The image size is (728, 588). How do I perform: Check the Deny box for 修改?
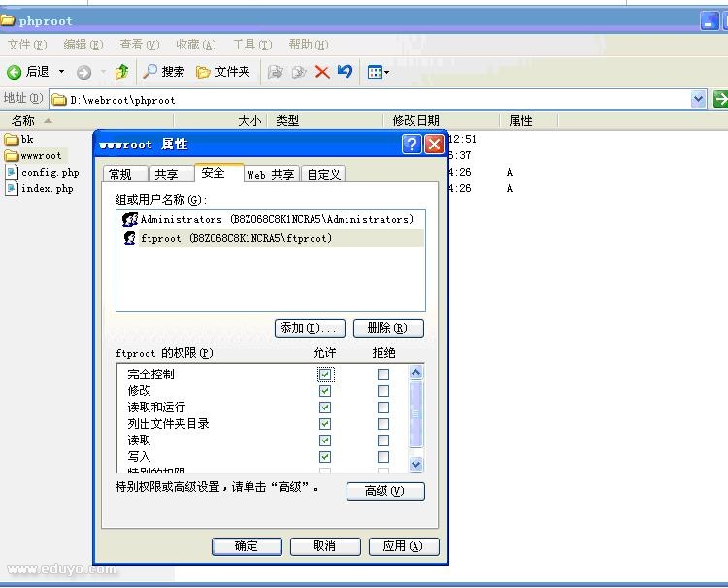383,391
